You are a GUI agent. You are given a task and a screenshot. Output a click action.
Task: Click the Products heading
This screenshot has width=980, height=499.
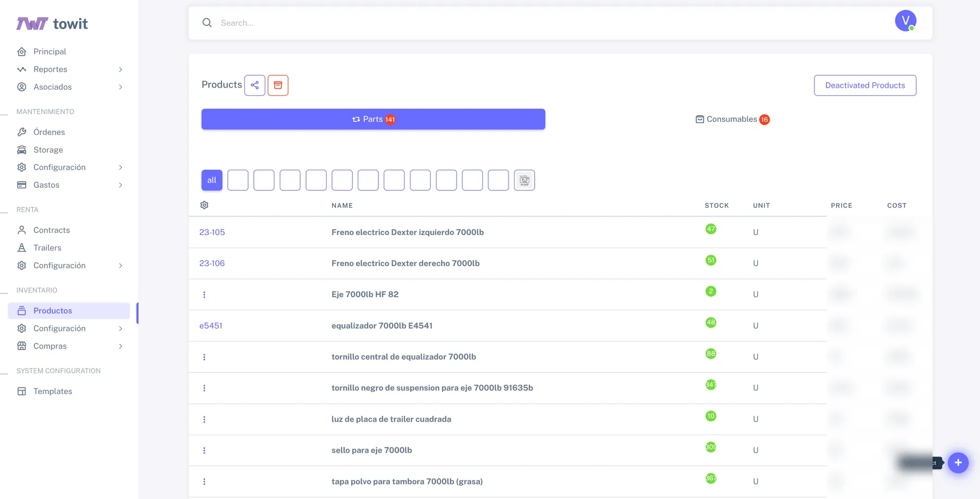click(x=222, y=85)
